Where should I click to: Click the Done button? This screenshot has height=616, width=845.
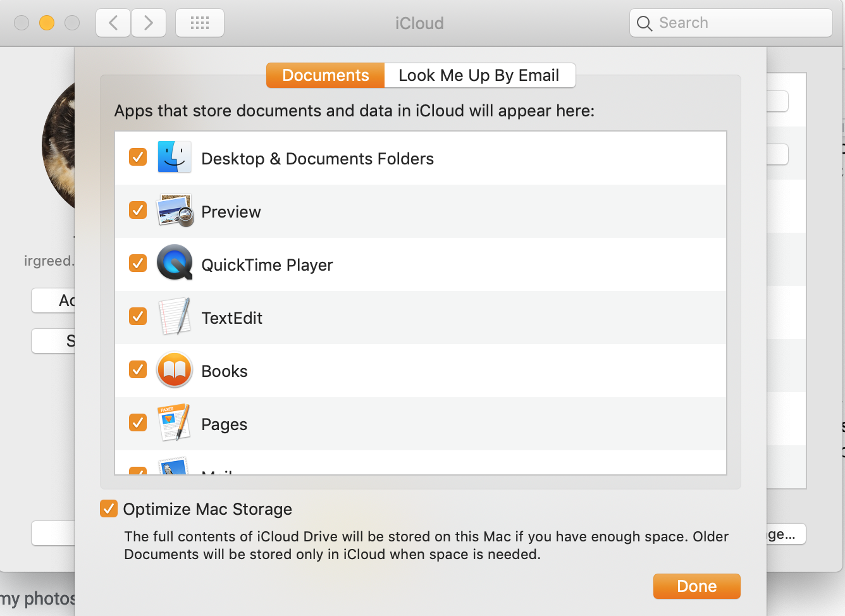point(696,586)
